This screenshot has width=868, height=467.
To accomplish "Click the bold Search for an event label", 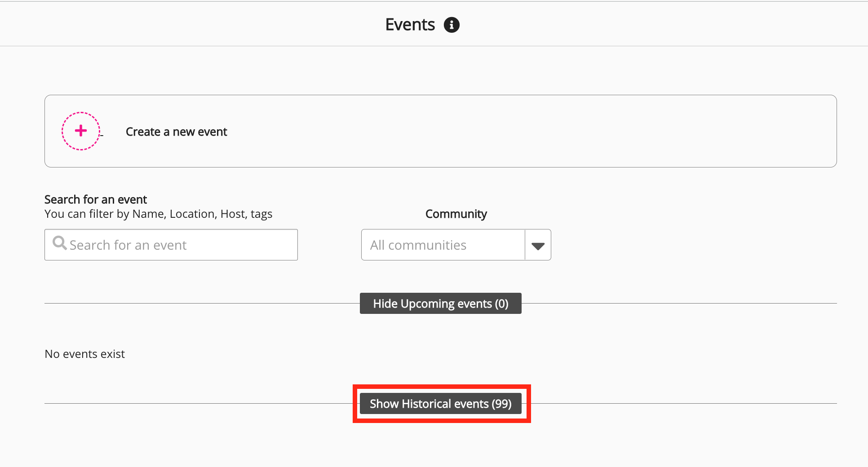I will [96, 199].
